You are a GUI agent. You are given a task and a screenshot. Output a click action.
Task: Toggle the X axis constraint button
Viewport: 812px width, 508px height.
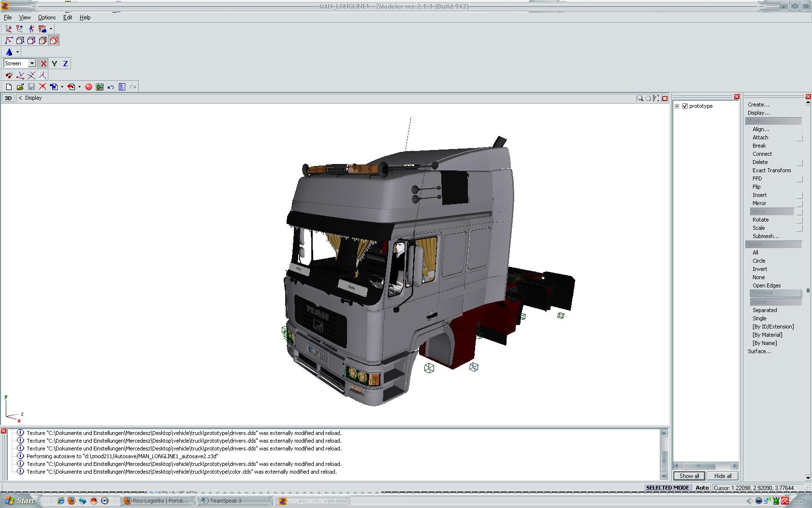point(43,63)
